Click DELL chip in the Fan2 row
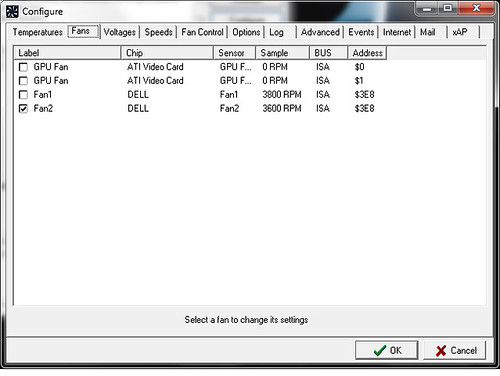Viewport: 500px width, 376px height. point(138,109)
